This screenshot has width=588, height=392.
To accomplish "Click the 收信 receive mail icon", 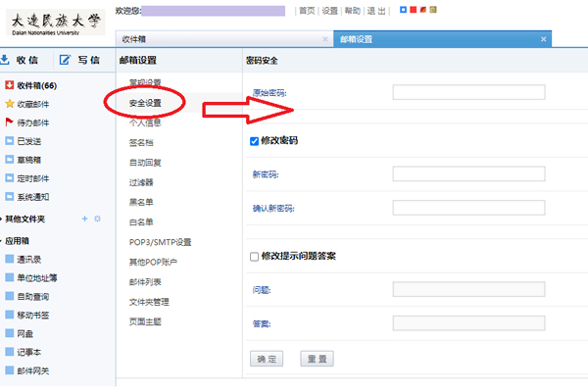I will point(10,60).
